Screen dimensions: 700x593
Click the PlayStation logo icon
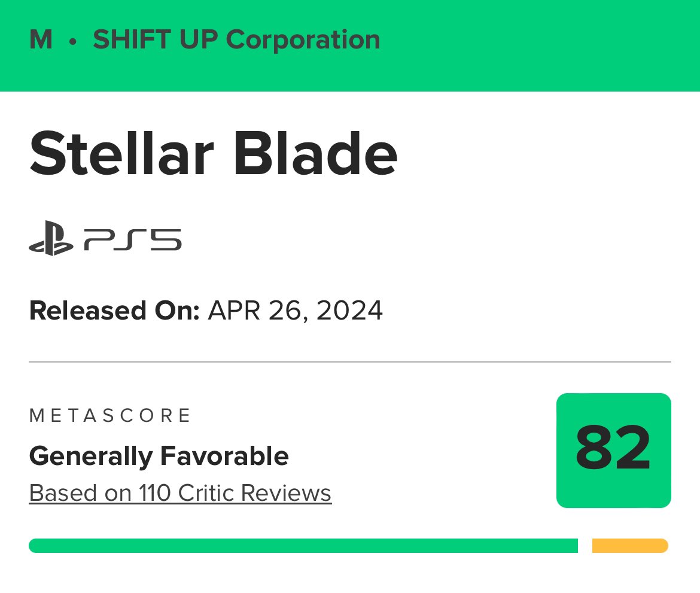51,238
